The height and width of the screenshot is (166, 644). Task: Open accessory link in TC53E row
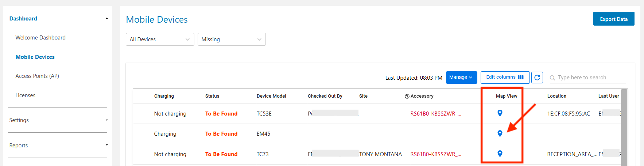pyautogui.click(x=436, y=114)
